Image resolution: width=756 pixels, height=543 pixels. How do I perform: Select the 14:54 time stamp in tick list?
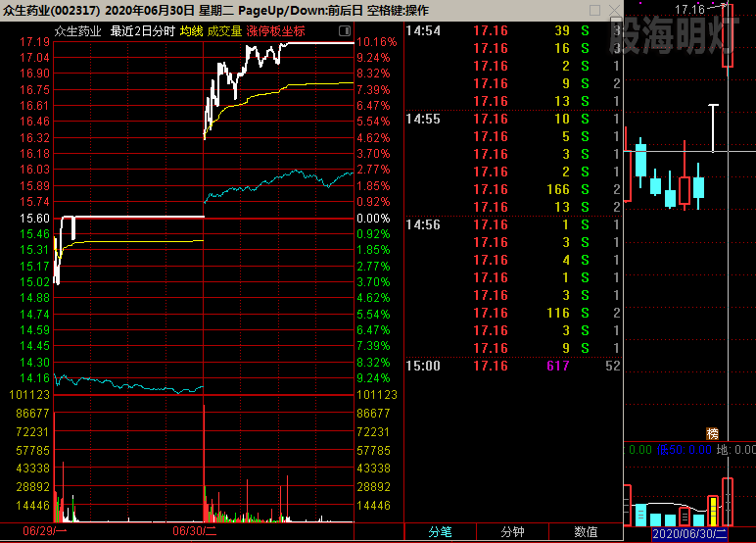point(423,31)
